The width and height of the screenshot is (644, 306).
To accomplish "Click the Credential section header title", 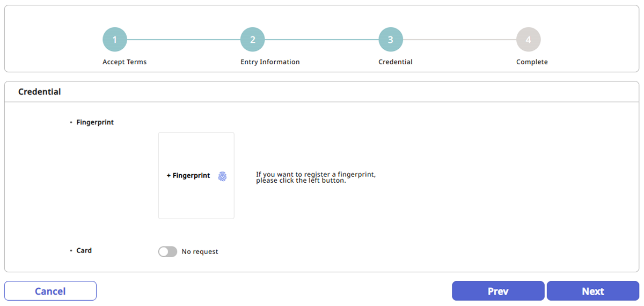I will click(x=40, y=92).
